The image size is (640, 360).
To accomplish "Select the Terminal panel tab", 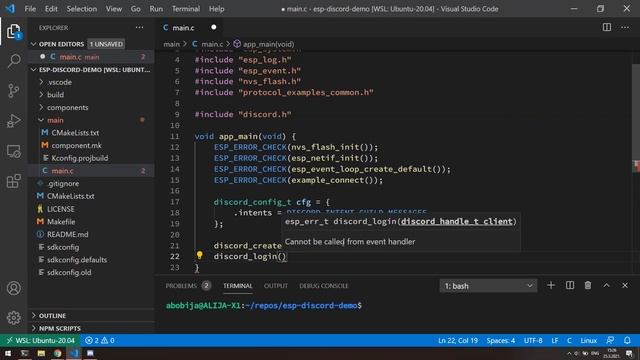I will [x=238, y=286].
